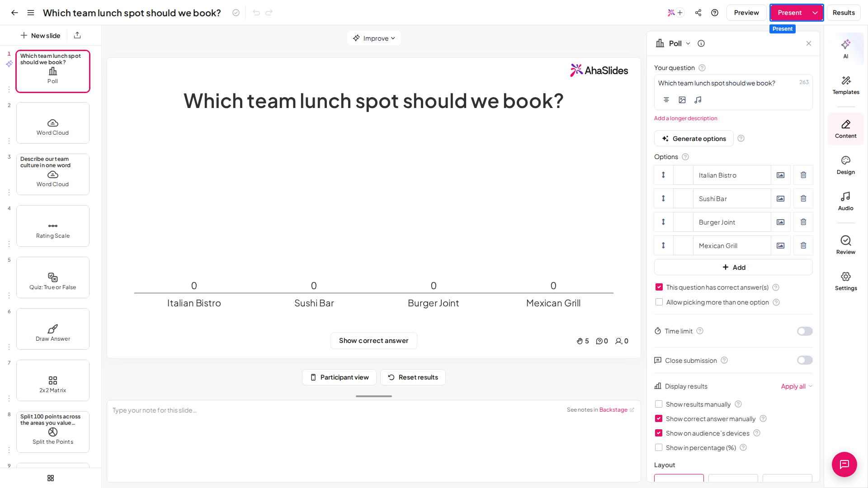Click Add a longer description link
This screenshot has width=868, height=488.
pos(686,118)
